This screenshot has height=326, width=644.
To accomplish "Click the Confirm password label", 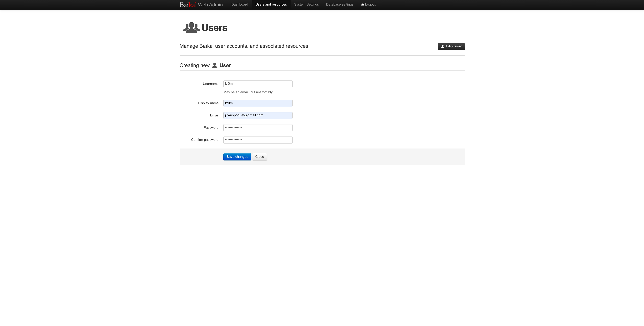I will (x=204, y=140).
